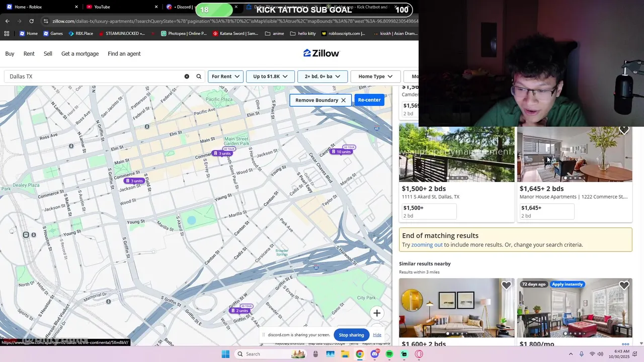Follow the zooming out link

[427, 245]
